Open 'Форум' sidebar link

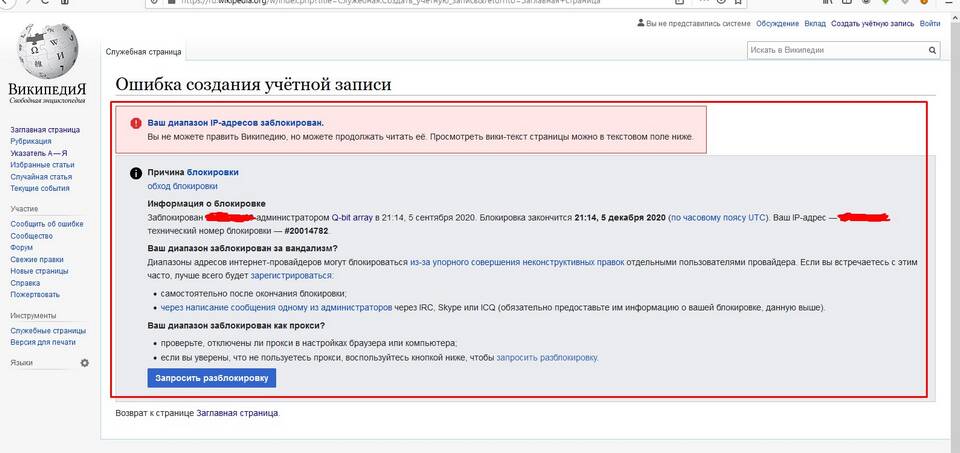(x=21, y=248)
